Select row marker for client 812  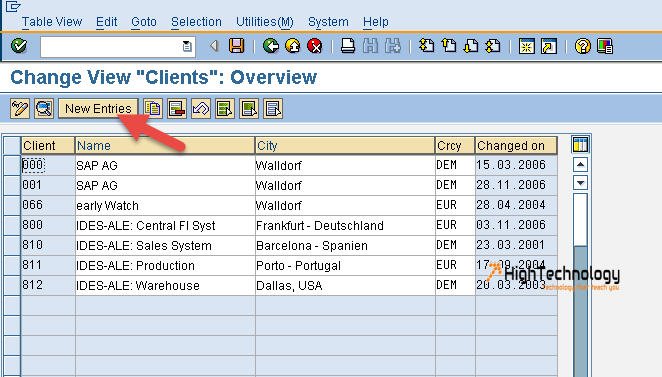(12, 285)
